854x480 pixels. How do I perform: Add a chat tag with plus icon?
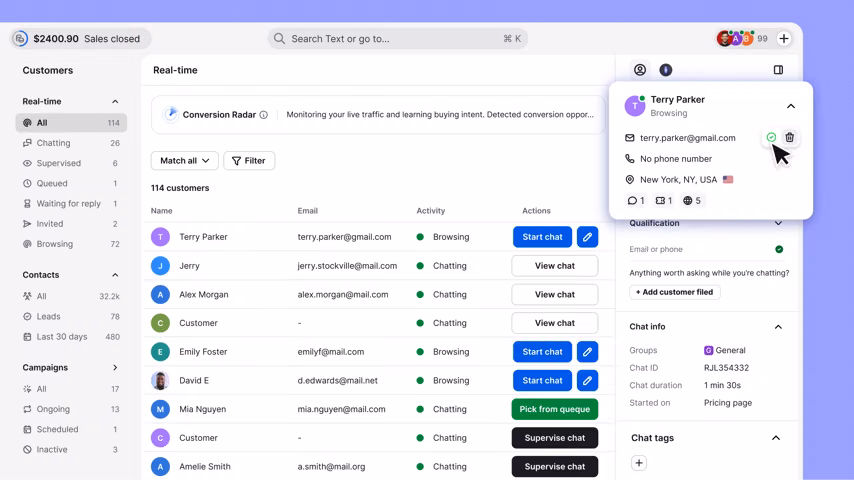(x=639, y=463)
